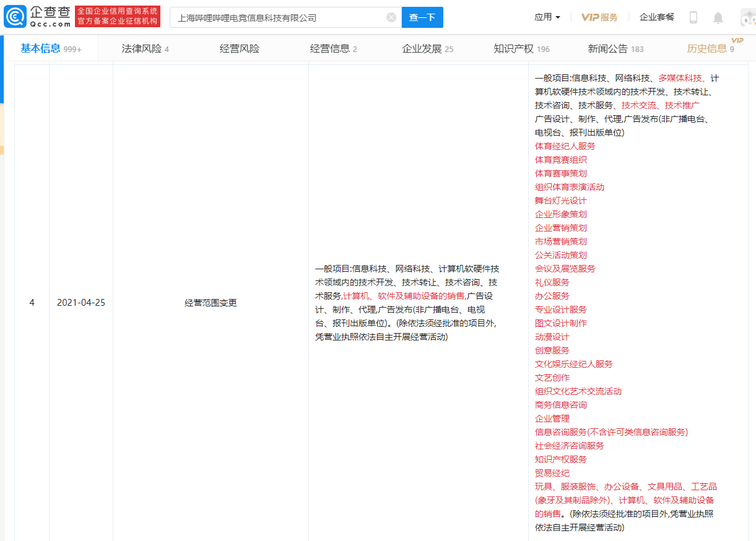Click the 文化娱乐经纪人服务 text line

click(574, 364)
